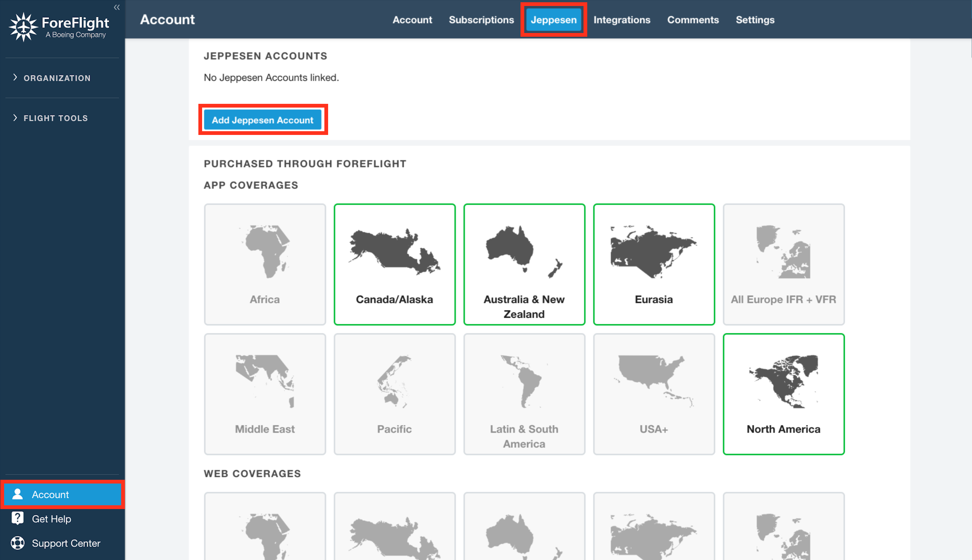
Task: Select the North America coverage card
Action: point(783,394)
